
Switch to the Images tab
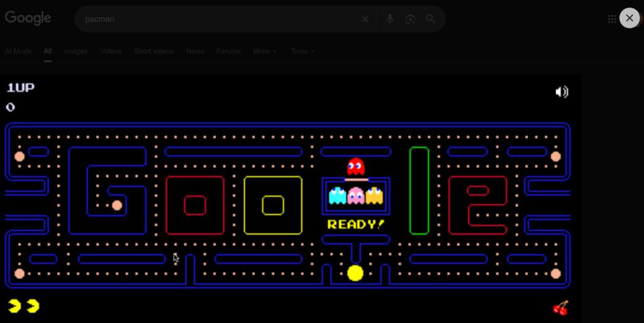[x=75, y=51]
